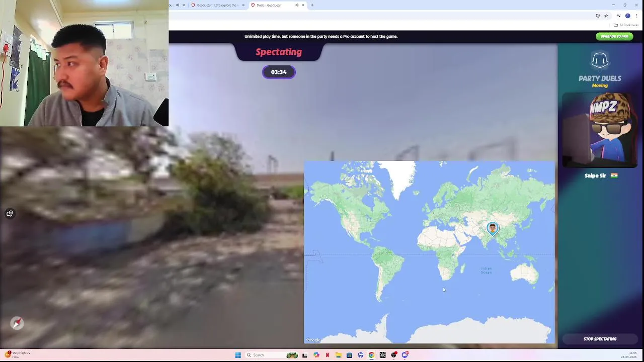Click the Google logo on map
Image resolution: width=644 pixels, height=362 pixels.
point(313,340)
